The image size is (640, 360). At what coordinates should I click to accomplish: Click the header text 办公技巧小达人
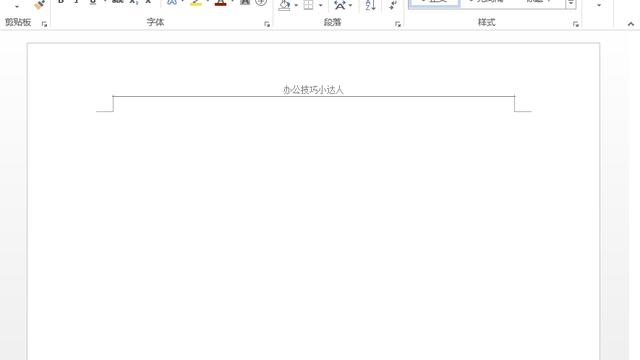(313, 90)
